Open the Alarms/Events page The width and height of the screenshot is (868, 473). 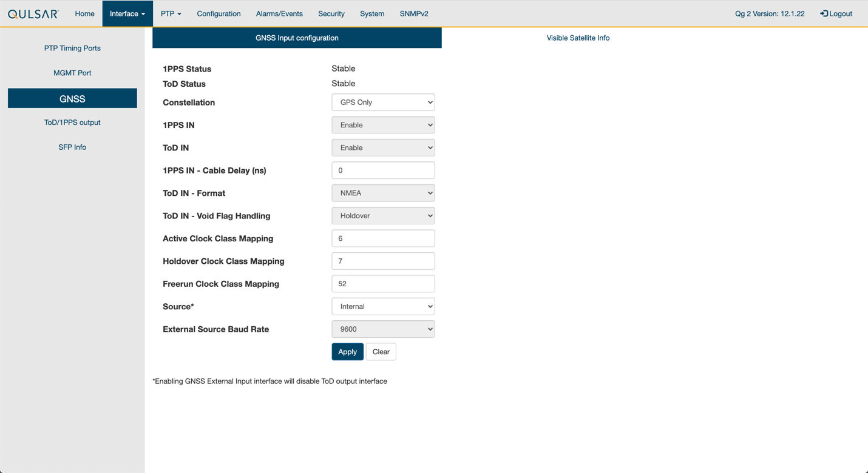pyautogui.click(x=279, y=13)
